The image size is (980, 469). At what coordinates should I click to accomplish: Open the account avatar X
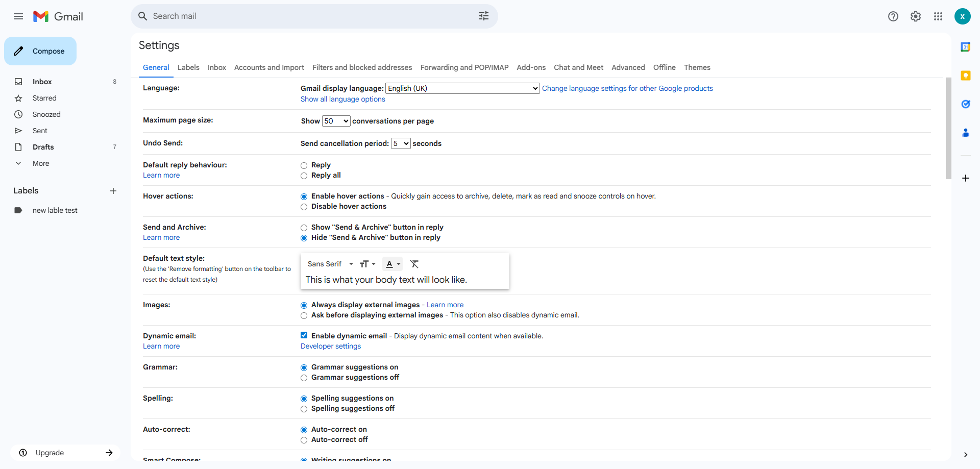963,16
